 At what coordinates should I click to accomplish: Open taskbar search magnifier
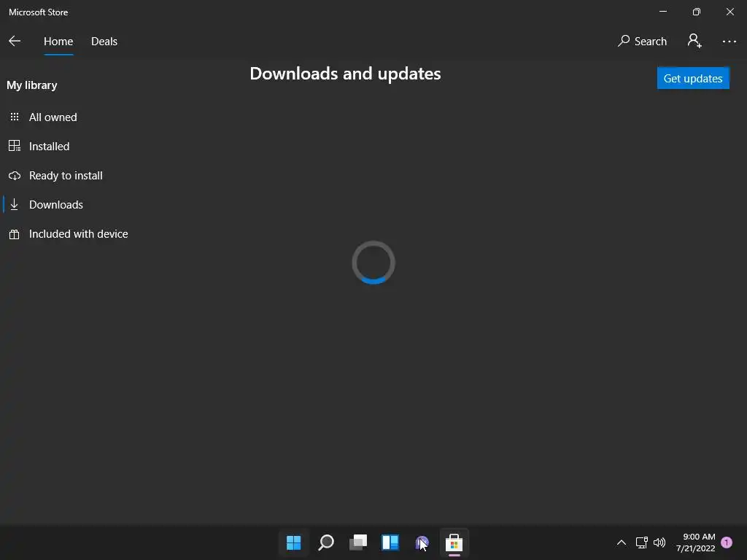[326, 542]
